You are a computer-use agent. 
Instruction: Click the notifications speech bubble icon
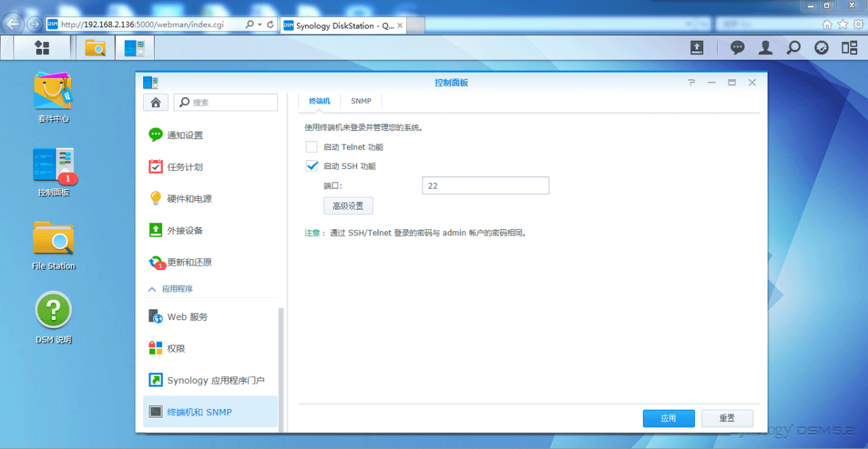(737, 47)
